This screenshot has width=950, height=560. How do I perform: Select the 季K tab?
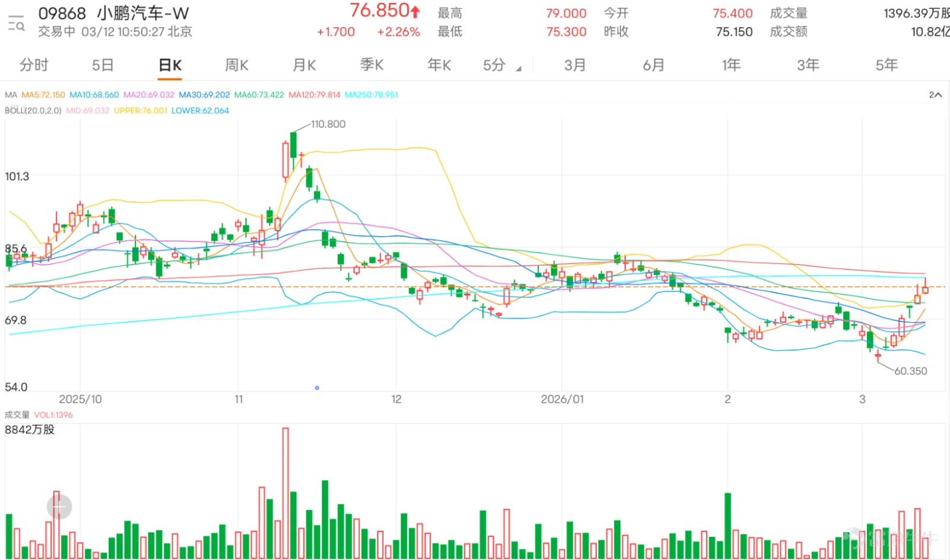(x=372, y=65)
